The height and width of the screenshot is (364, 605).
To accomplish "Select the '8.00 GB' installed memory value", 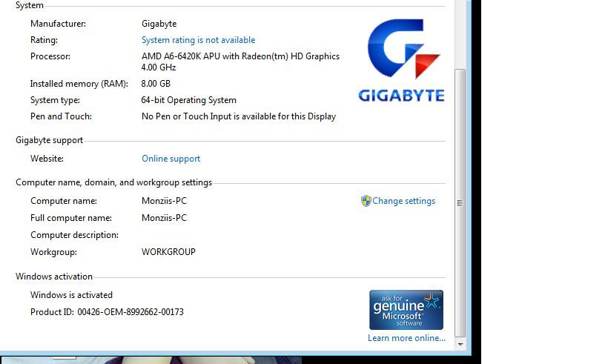I will (156, 84).
